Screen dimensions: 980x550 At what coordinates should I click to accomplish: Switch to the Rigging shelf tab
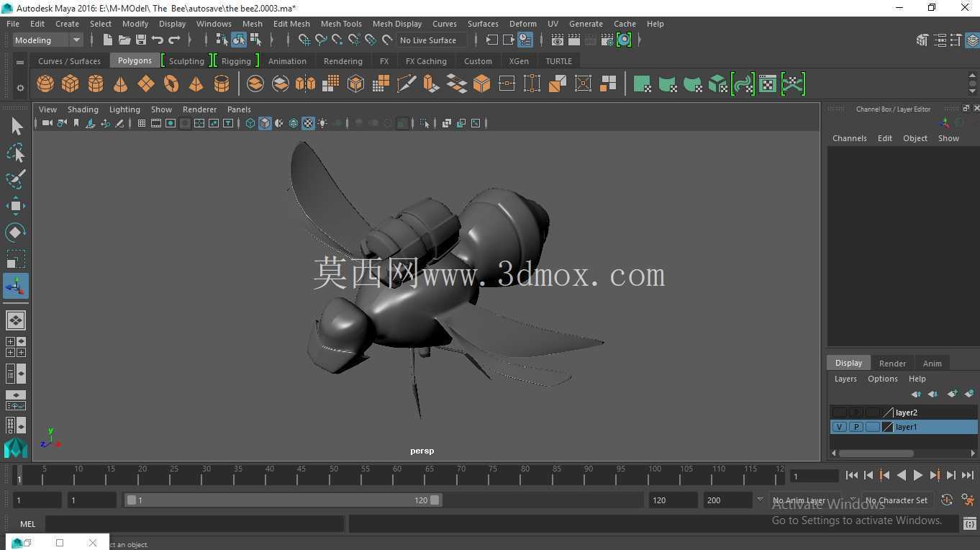pyautogui.click(x=236, y=61)
